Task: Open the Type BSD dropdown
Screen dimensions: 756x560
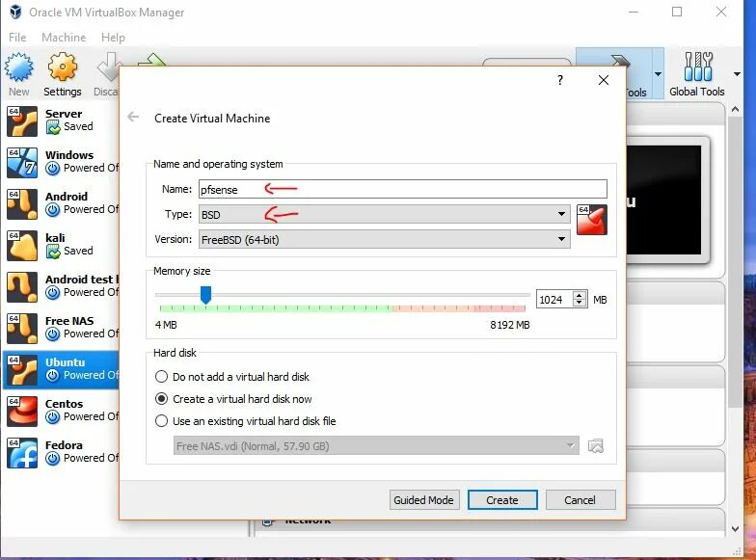Action: point(384,214)
